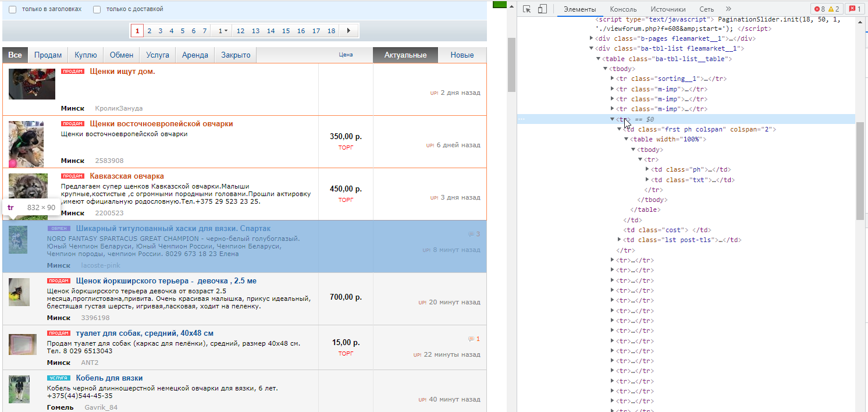Collapse the selected tr == $0 node
The width and height of the screenshot is (868, 412).
click(x=612, y=119)
